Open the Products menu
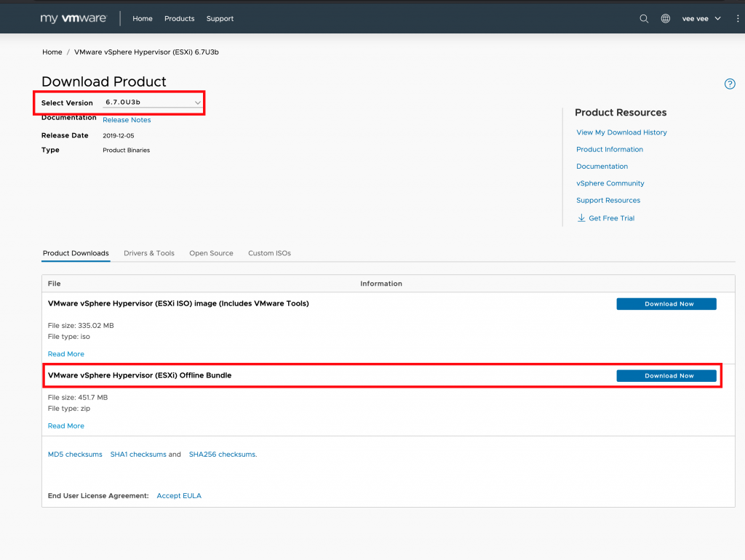Image resolution: width=745 pixels, height=560 pixels. [179, 19]
